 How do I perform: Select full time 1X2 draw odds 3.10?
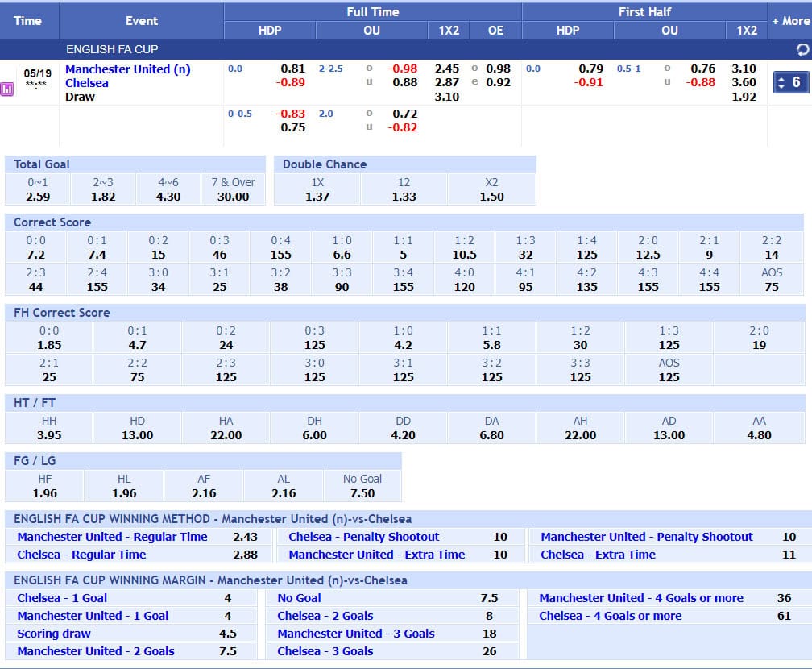pyautogui.click(x=446, y=97)
